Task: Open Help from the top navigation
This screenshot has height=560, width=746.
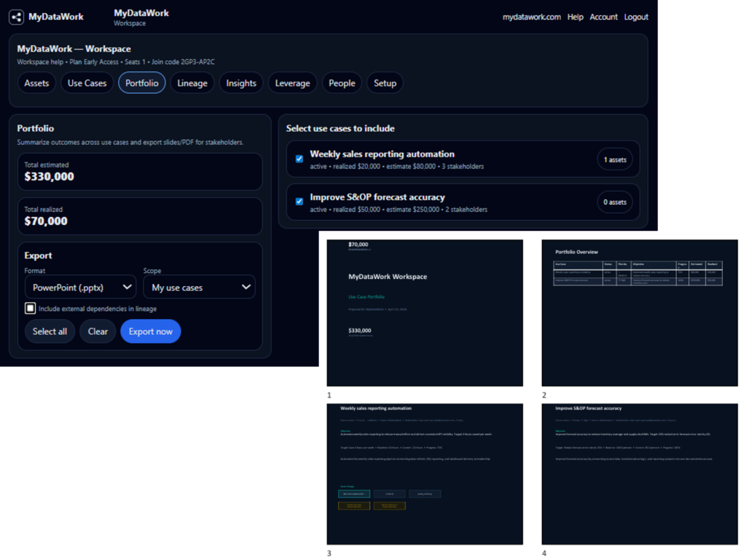Action: tap(575, 17)
